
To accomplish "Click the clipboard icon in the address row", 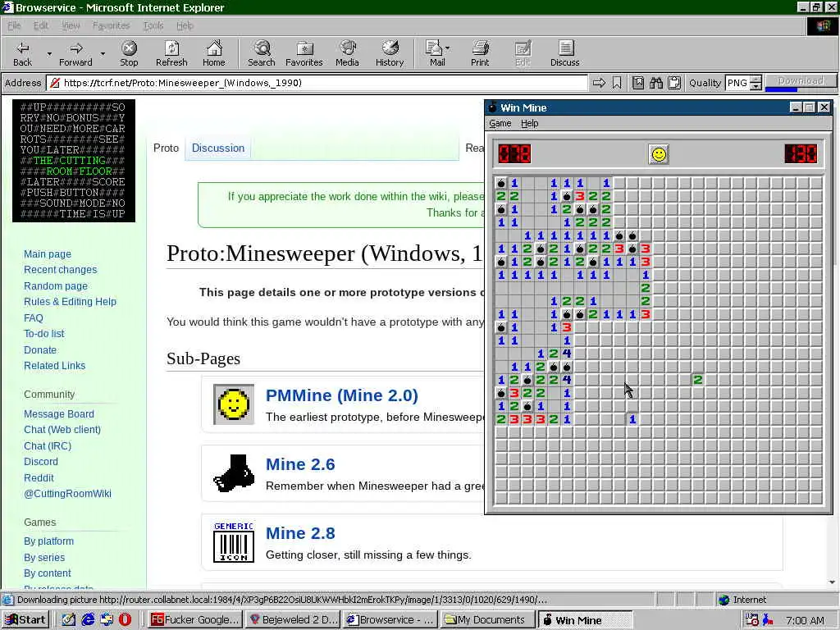I will coord(674,83).
